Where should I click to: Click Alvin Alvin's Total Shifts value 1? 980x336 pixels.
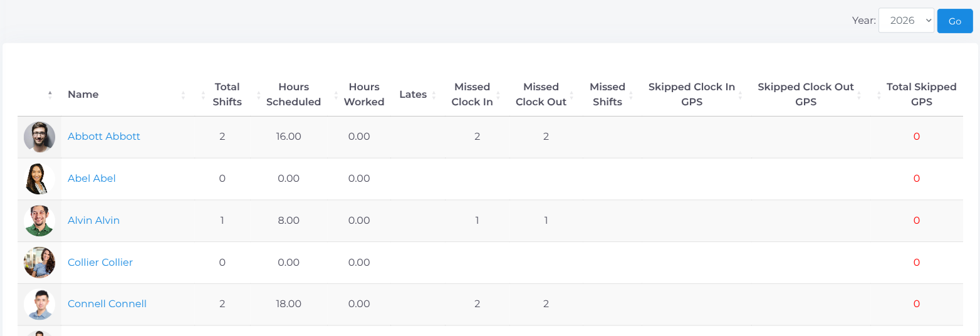[x=222, y=220]
